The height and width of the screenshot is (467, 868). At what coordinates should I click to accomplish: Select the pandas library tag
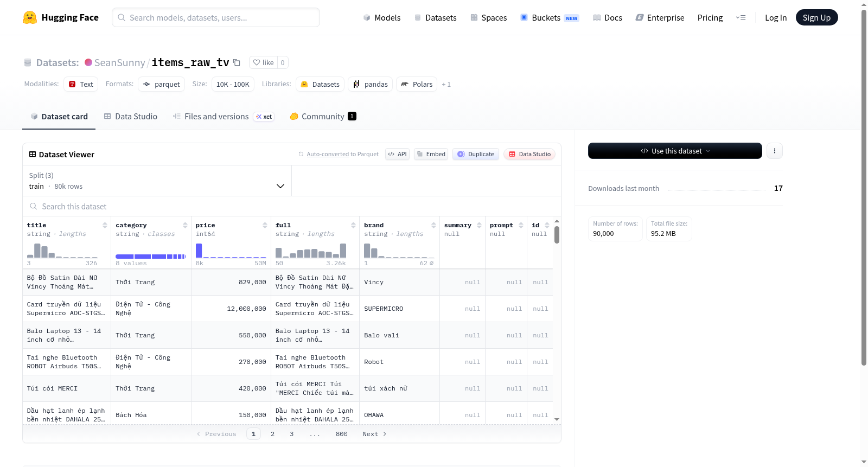point(371,84)
